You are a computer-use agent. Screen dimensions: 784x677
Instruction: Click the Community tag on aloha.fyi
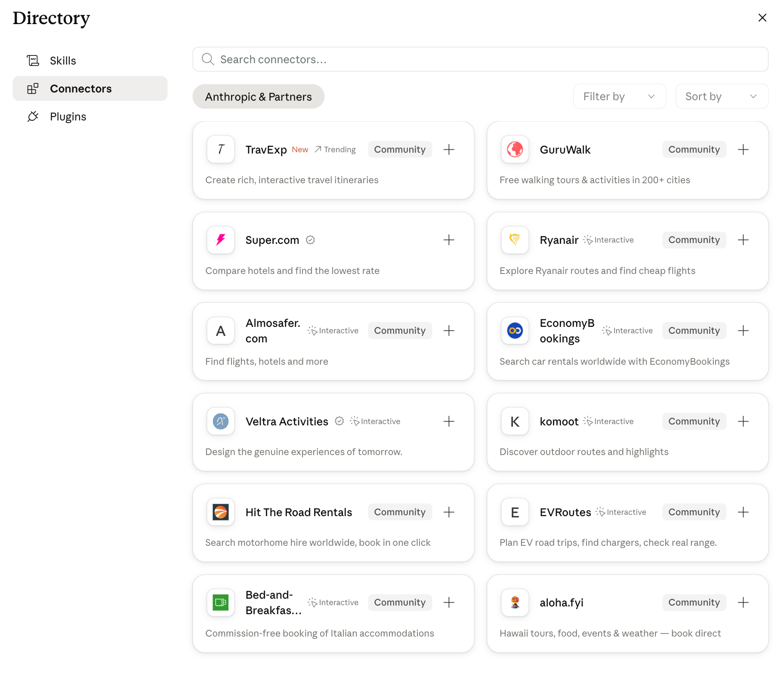point(694,603)
